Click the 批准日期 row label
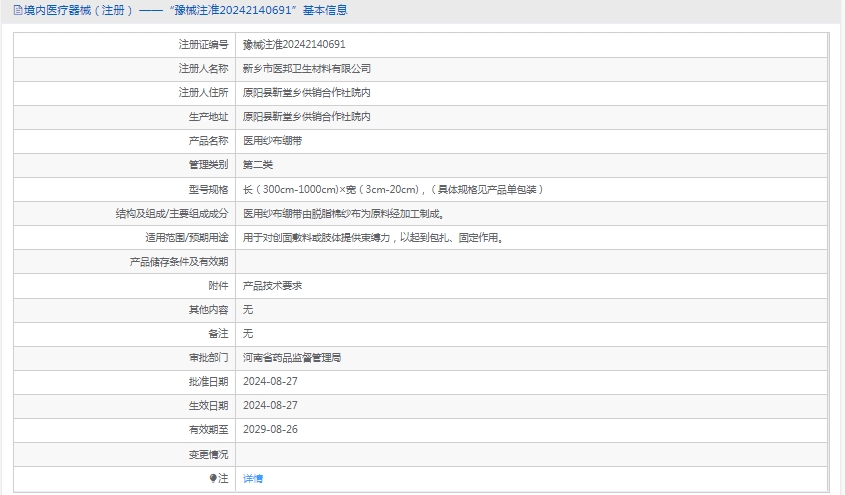845x495 pixels. (x=208, y=381)
